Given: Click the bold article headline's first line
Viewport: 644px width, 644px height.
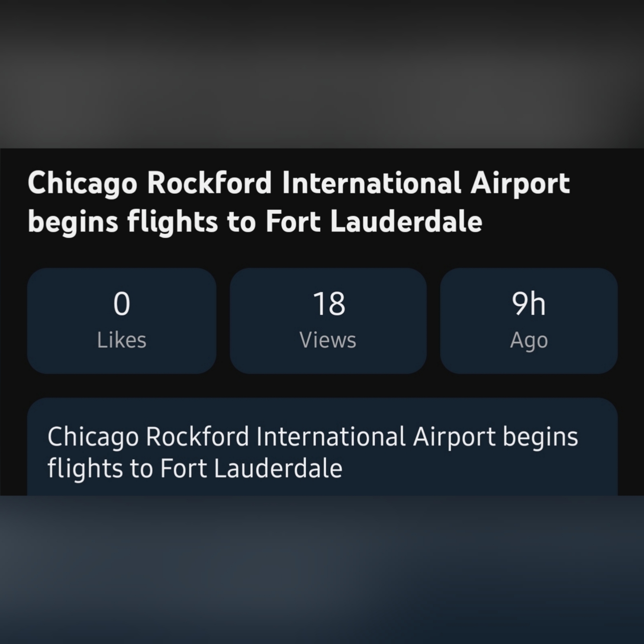Looking at the screenshot, I should tap(299, 183).
